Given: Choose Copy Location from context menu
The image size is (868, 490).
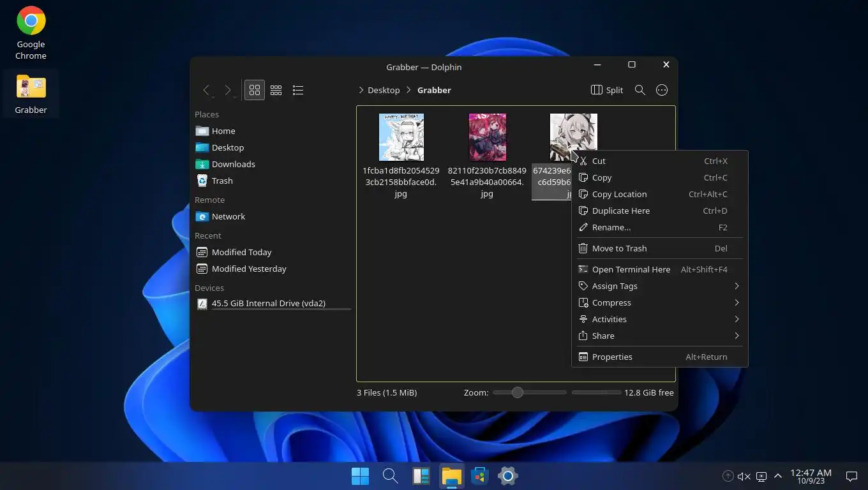Looking at the screenshot, I should [x=659, y=194].
